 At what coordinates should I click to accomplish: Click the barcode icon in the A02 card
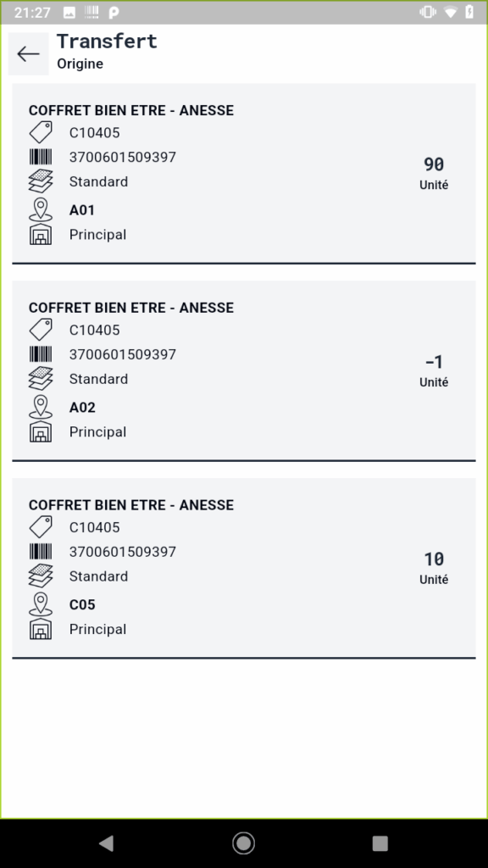41,354
